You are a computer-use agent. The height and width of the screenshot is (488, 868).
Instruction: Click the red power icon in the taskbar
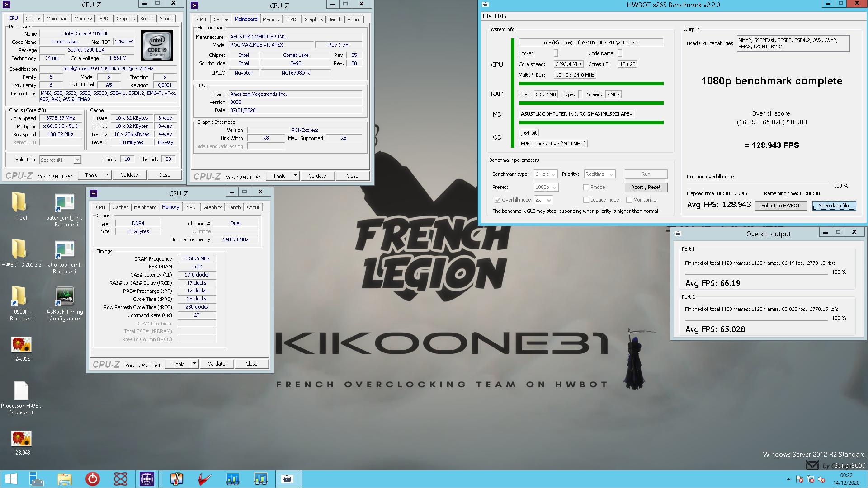point(93,479)
